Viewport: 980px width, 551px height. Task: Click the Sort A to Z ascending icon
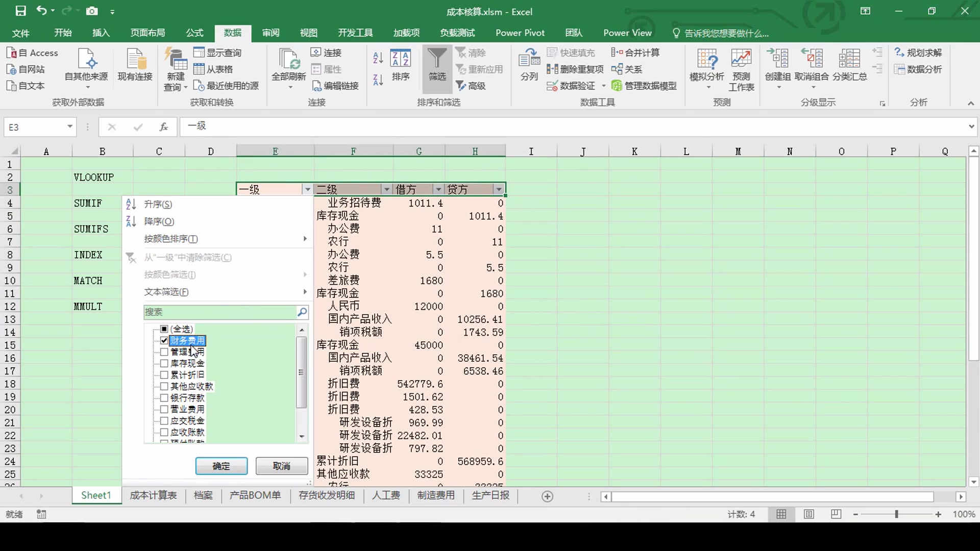click(378, 58)
